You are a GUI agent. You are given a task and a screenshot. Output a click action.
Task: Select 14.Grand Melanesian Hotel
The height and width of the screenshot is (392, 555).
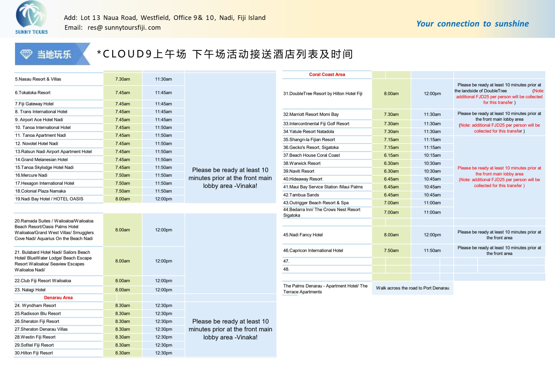point(41,159)
